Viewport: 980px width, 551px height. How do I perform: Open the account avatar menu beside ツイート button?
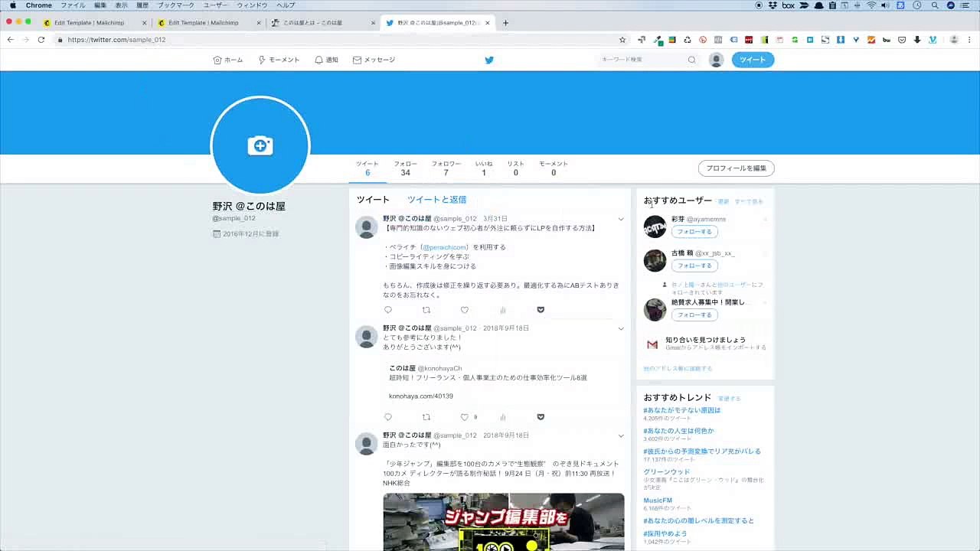(717, 60)
